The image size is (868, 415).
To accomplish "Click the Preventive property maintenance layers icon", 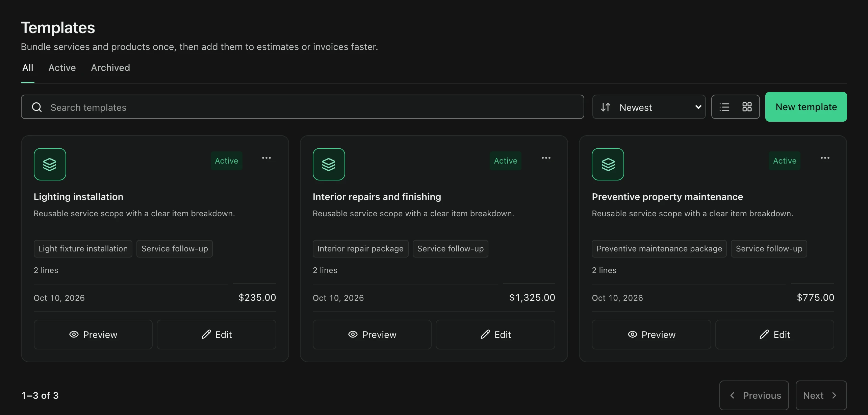I will [x=608, y=164].
